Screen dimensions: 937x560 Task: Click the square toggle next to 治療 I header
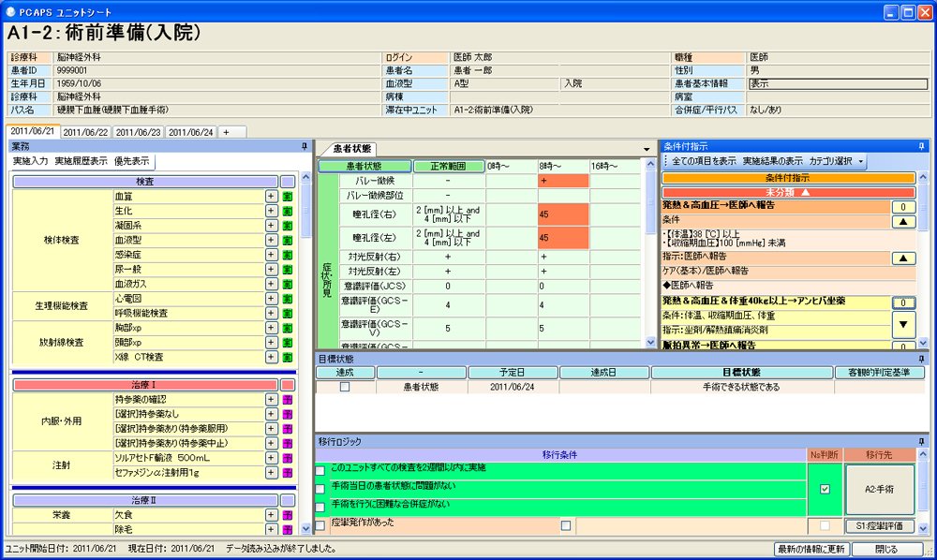pyautogui.click(x=288, y=385)
